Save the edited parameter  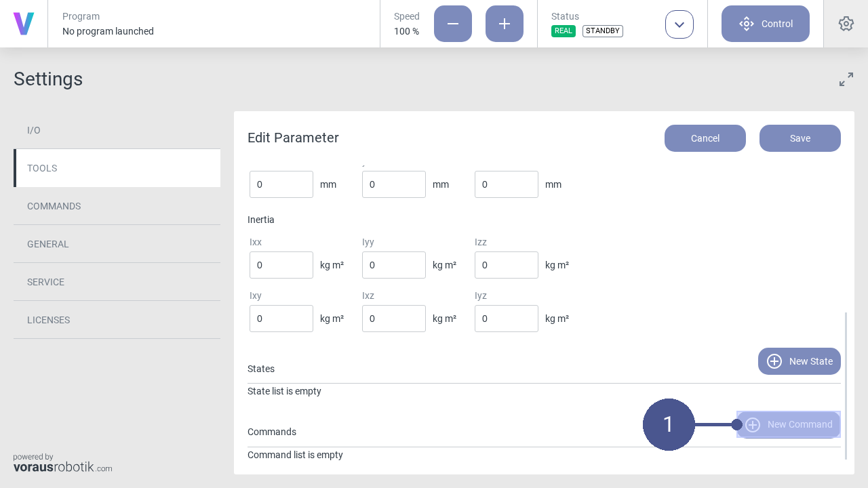800,138
